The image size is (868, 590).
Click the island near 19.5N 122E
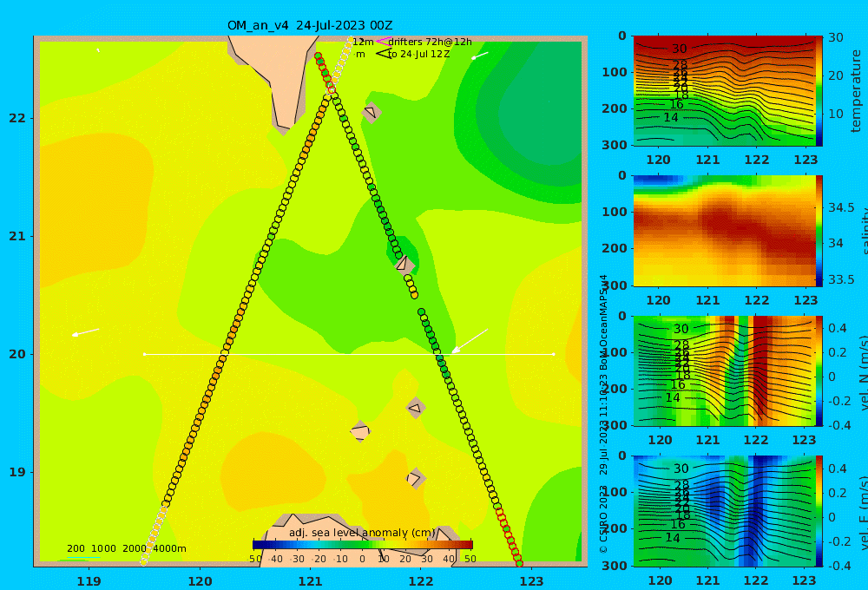[415, 409]
